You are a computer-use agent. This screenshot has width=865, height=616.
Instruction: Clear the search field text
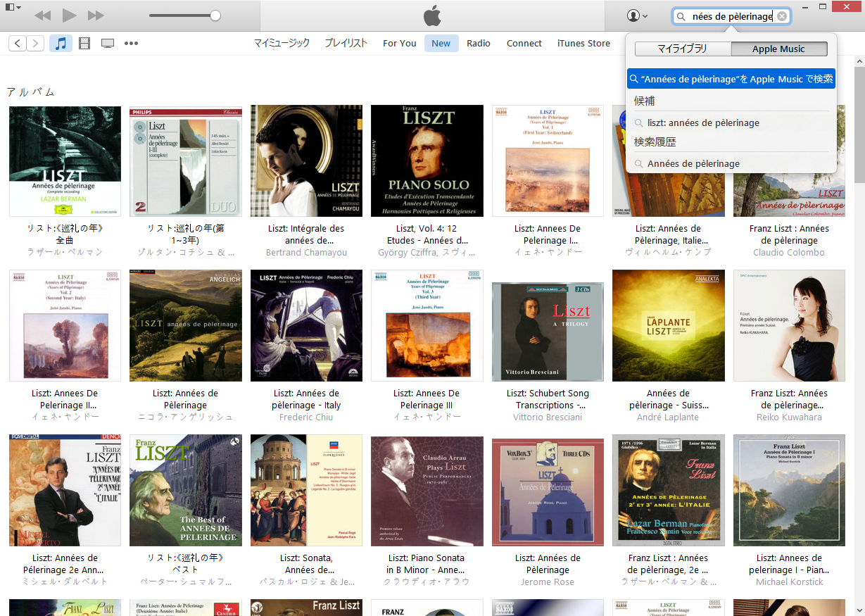pos(781,16)
